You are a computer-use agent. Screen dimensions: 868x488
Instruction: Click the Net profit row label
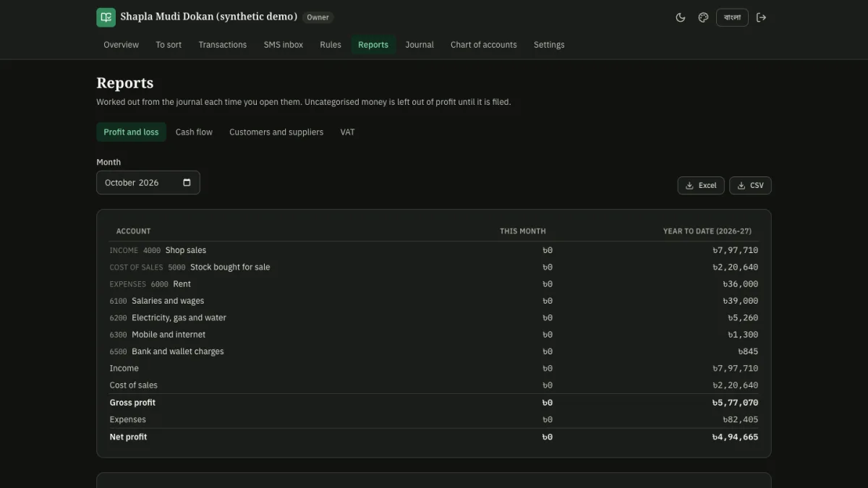coord(128,437)
